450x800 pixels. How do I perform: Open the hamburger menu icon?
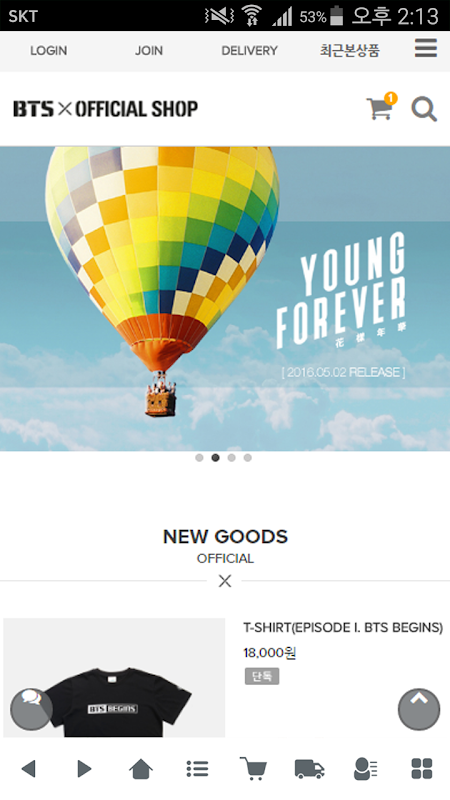click(426, 48)
